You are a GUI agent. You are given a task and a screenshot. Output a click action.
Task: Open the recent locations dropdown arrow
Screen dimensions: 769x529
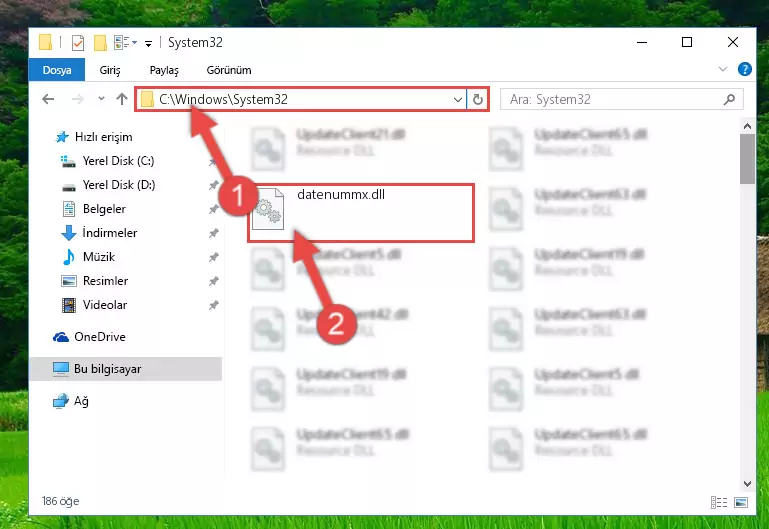(101, 99)
